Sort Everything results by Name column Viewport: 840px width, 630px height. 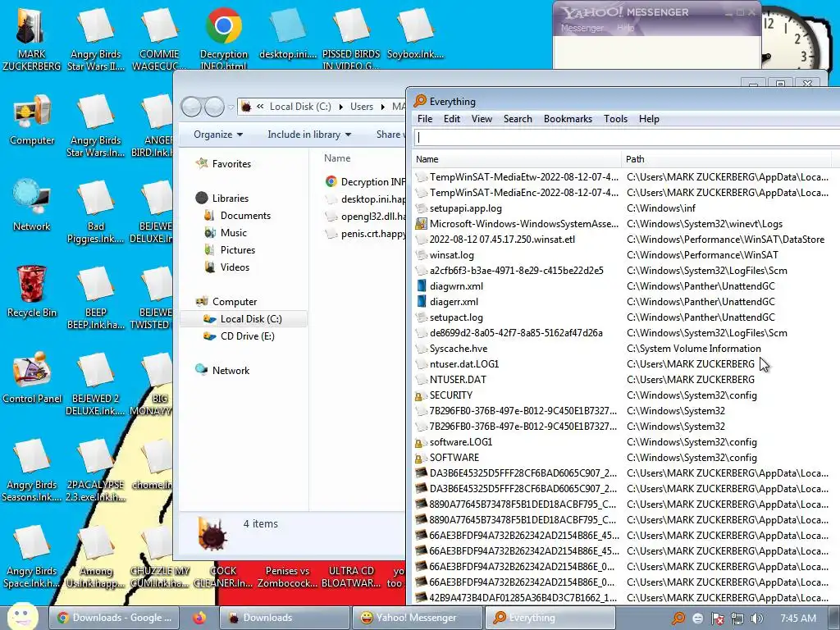pyautogui.click(x=517, y=159)
